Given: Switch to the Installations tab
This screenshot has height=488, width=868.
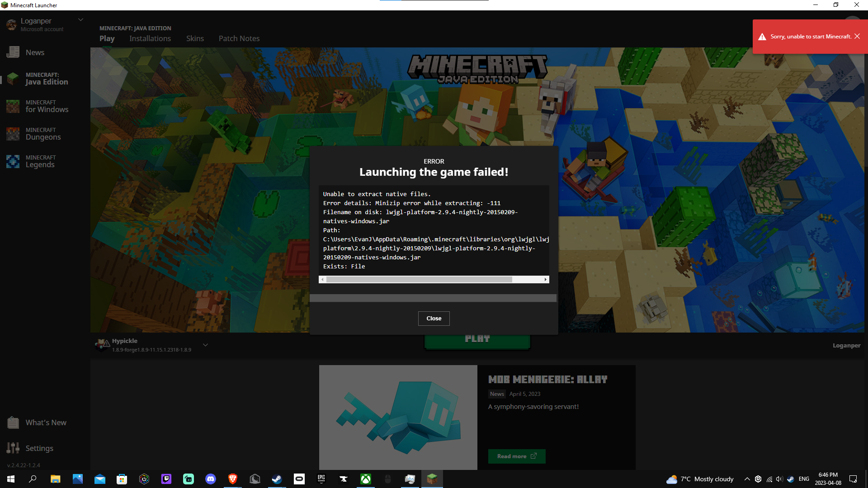Looking at the screenshot, I should click(x=150, y=38).
